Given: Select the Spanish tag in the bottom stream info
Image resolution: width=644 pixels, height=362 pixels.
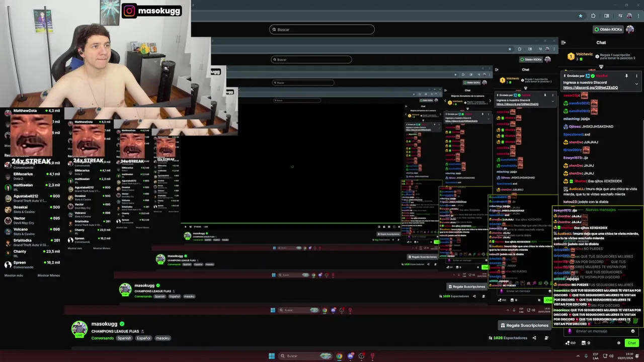Looking at the screenshot, I should pyautogui.click(x=124, y=338).
